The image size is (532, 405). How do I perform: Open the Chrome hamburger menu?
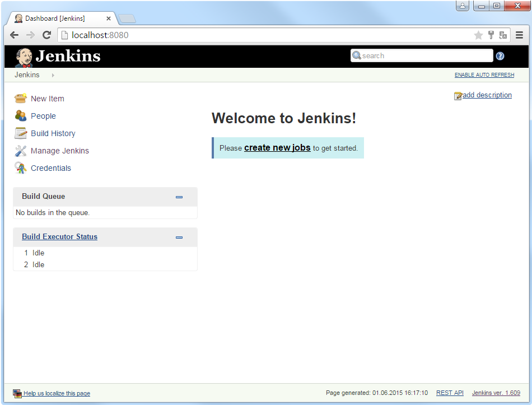519,35
